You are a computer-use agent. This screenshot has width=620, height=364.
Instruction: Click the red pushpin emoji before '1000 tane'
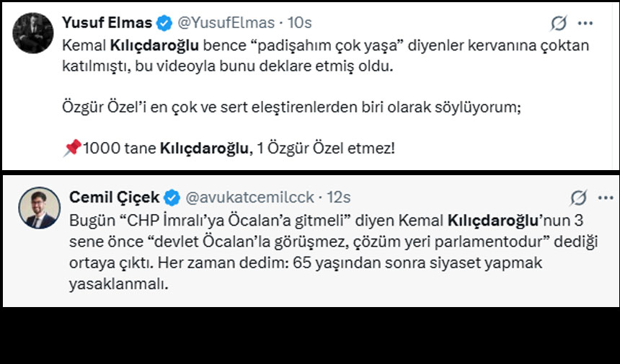coord(71,149)
